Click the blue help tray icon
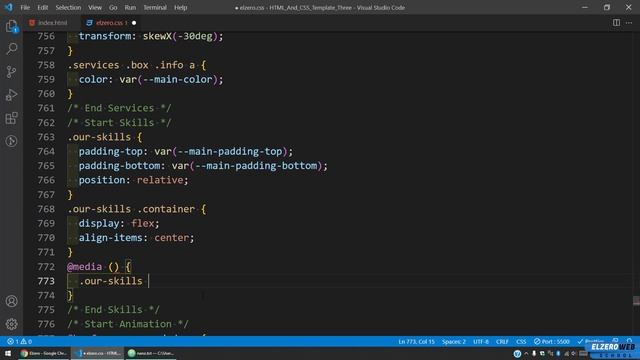This screenshot has height=360, width=640. 517,353
